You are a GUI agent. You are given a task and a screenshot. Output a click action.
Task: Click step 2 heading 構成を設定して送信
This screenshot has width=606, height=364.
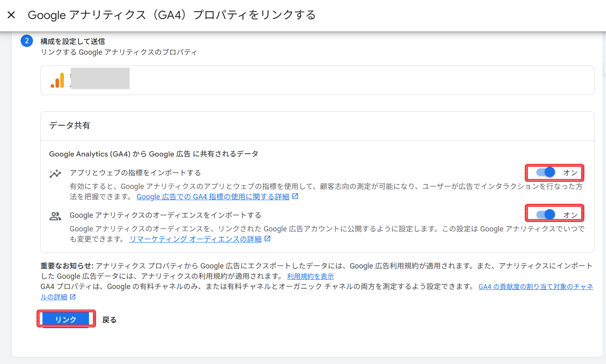(73, 41)
